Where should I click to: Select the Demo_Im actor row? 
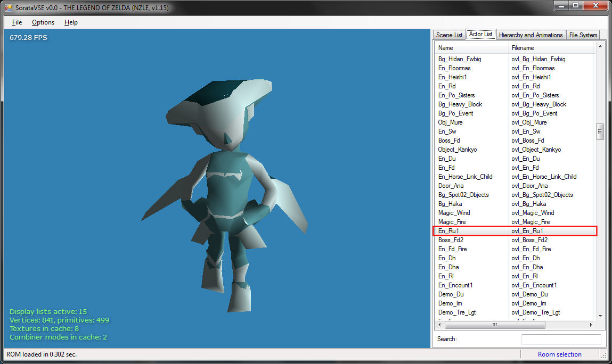pos(515,303)
